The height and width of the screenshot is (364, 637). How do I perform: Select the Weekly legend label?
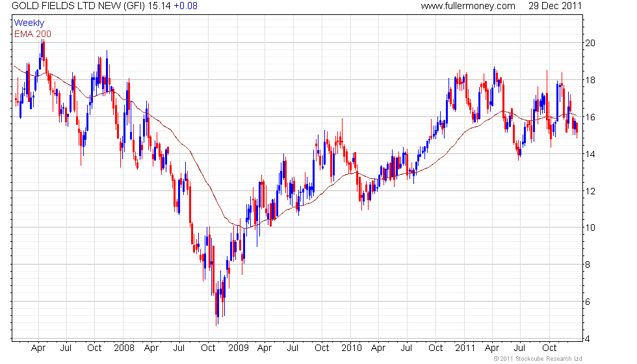pos(29,23)
